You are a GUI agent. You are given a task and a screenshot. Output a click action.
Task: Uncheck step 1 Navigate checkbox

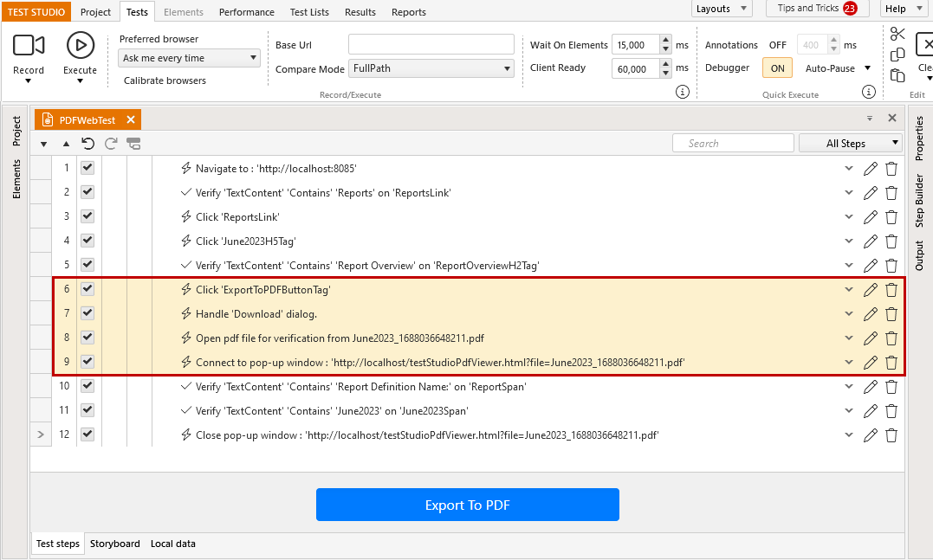[87, 168]
